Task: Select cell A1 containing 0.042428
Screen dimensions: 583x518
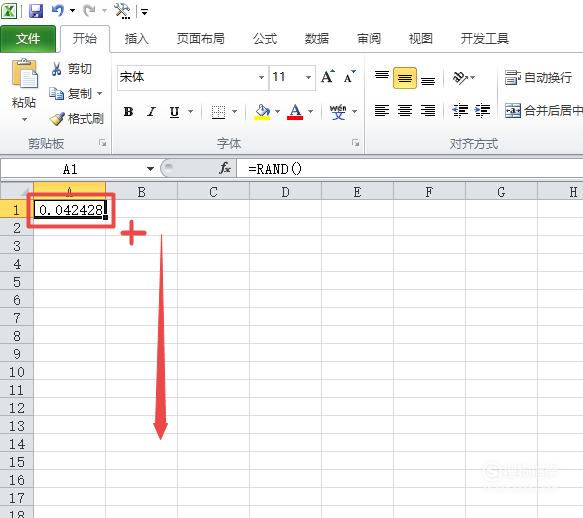Action: point(70,210)
